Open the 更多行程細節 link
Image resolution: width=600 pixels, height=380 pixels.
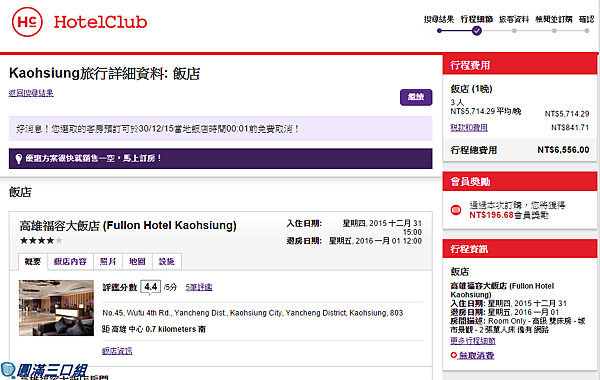(x=473, y=341)
